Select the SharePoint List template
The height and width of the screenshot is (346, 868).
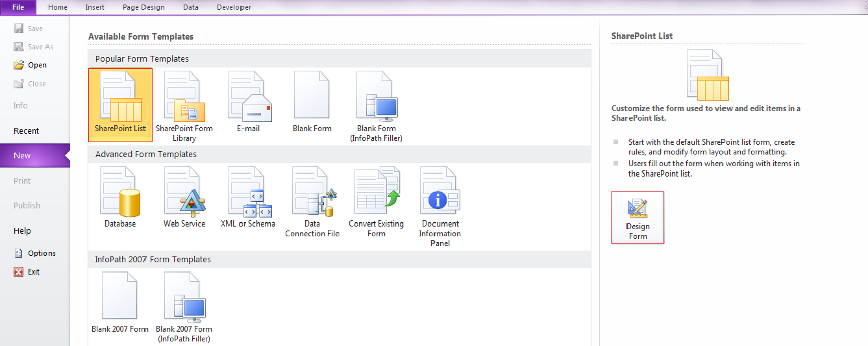(120, 105)
